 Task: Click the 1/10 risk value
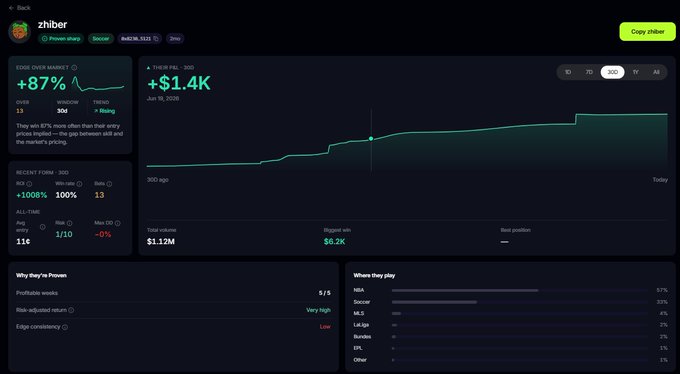[x=64, y=234]
